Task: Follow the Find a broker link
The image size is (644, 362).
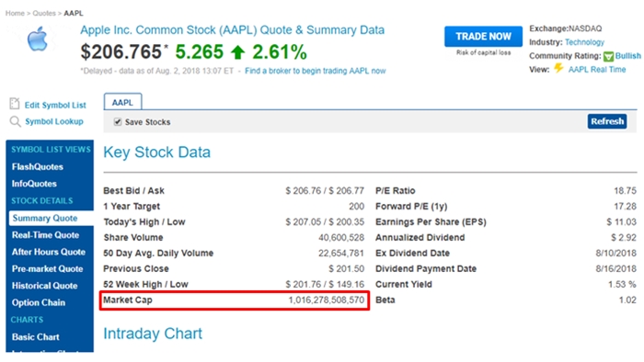Action: [x=315, y=71]
